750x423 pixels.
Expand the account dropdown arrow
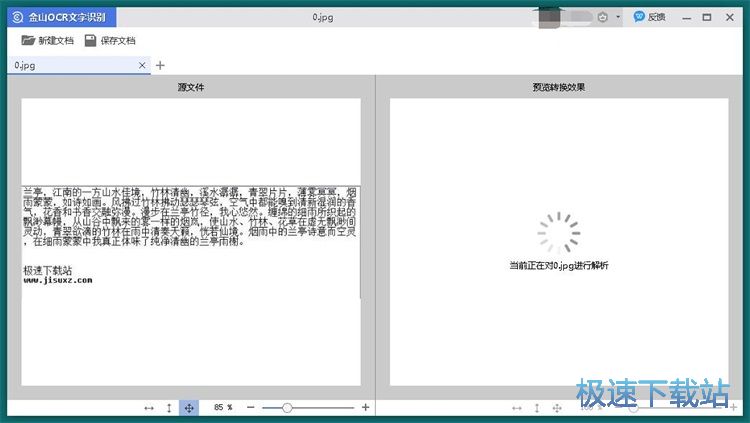[x=618, y=17]
